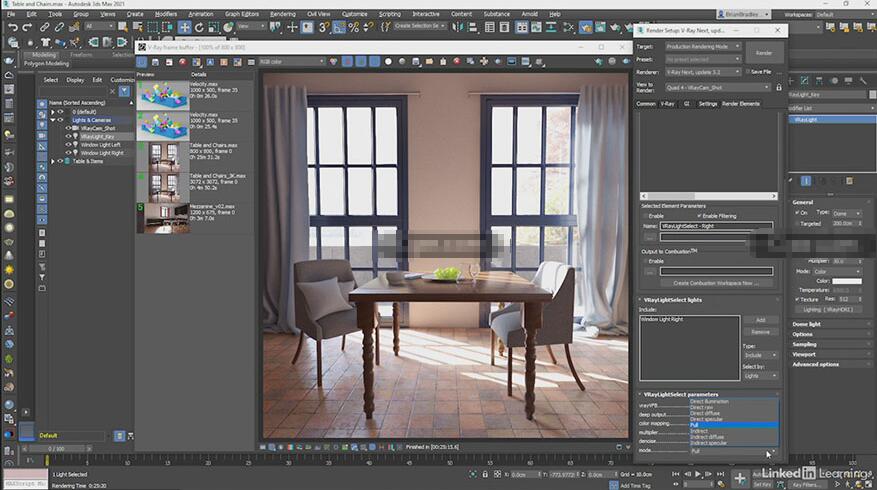Click Remove button for VRayLightSelect lights
The height and width of the screenshot is (490, 877).
761,332
